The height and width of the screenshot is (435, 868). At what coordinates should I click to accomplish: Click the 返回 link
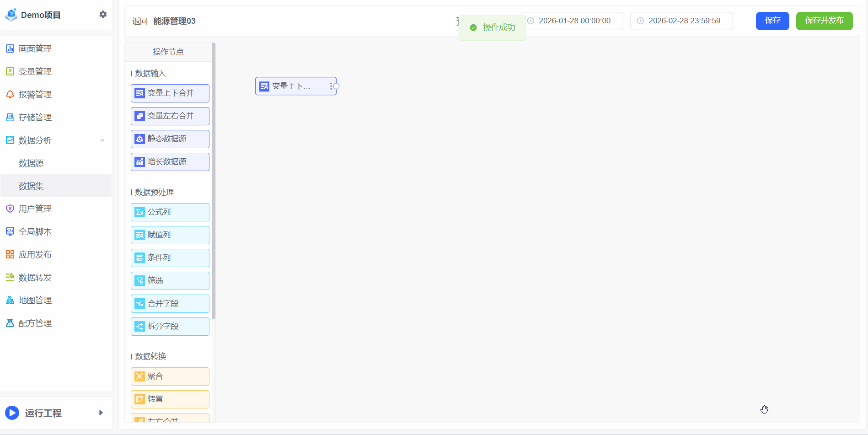(x=139, y=21)
